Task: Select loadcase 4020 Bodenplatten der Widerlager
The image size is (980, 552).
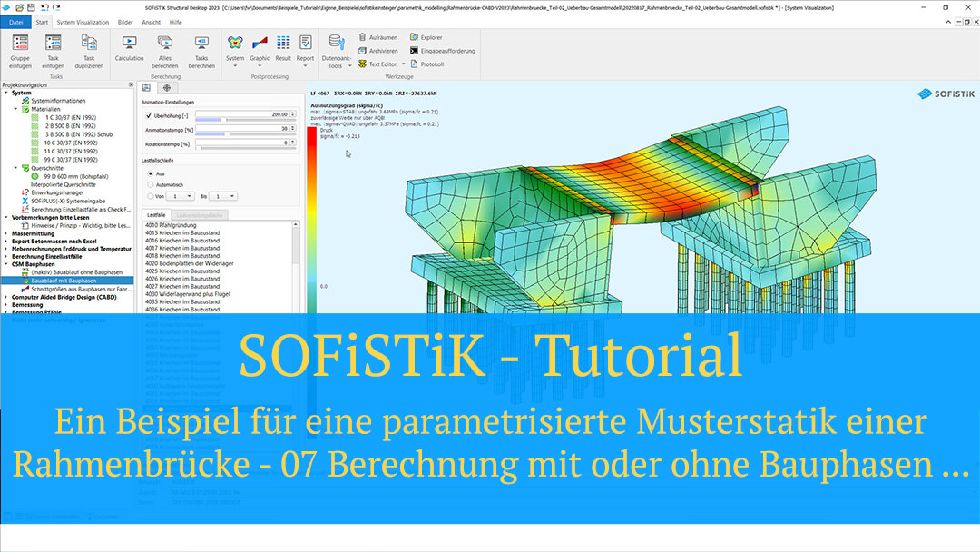Action: (191, 263)
